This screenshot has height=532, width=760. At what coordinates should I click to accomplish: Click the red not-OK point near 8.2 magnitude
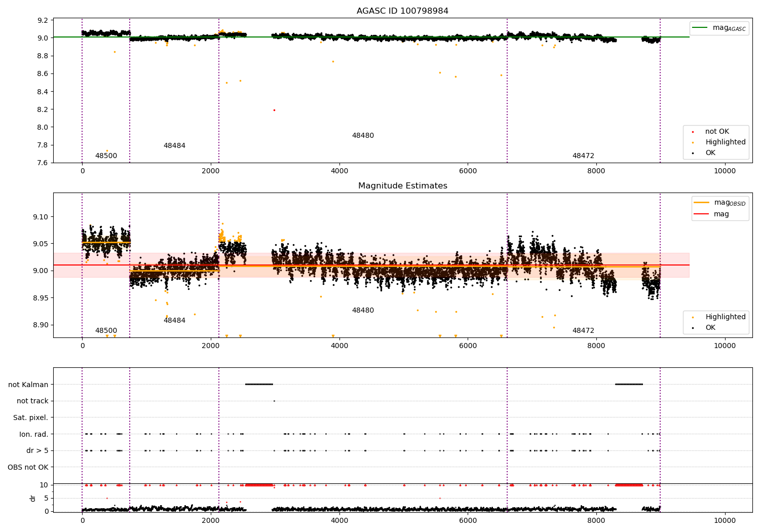coord(274,110)
